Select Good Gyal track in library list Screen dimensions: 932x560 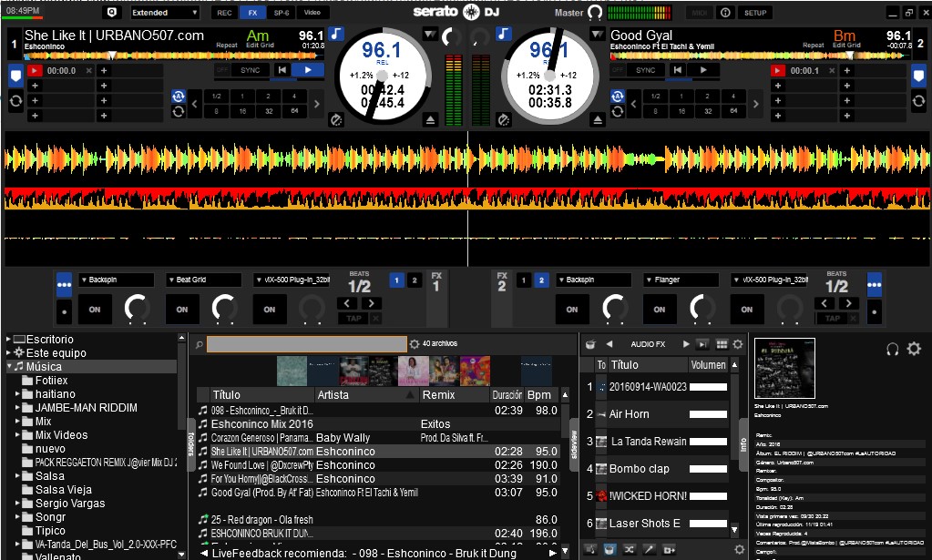[381, 493]
